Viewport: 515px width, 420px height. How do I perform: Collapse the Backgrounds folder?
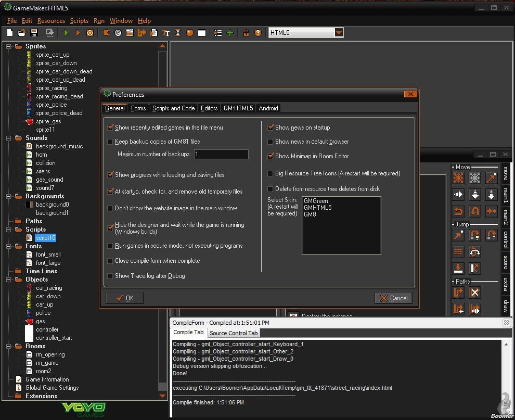(x=8, y=196)
